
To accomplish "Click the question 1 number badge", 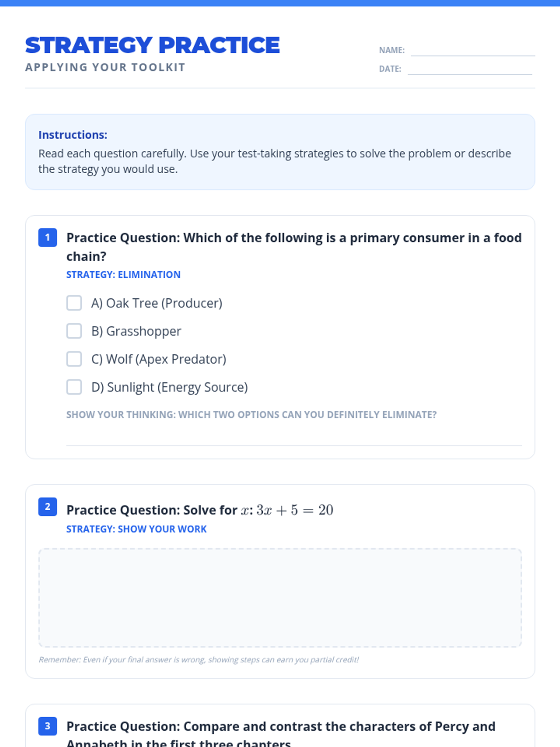I will pos(48,238).
